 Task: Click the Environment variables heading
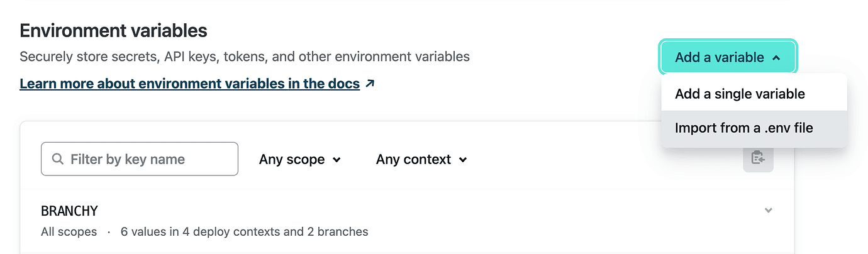click(113, 30)
